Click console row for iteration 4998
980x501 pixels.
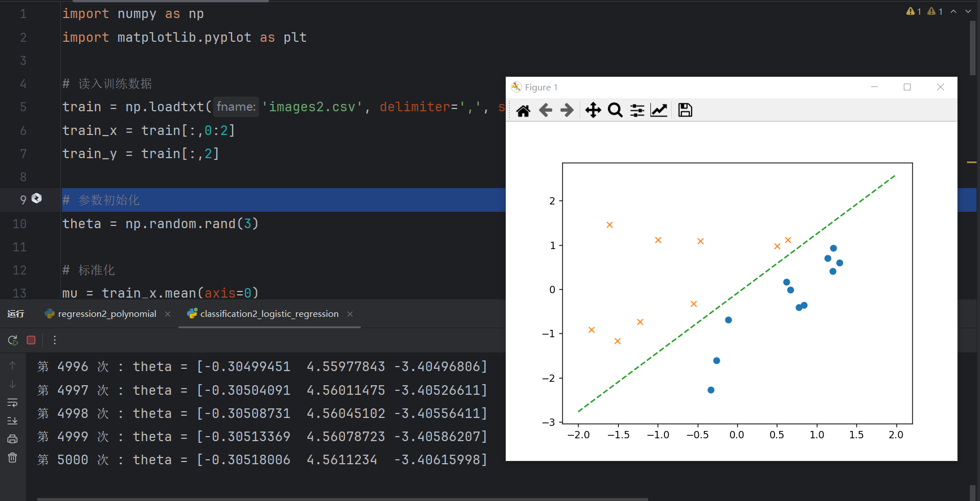click(262, 413)
